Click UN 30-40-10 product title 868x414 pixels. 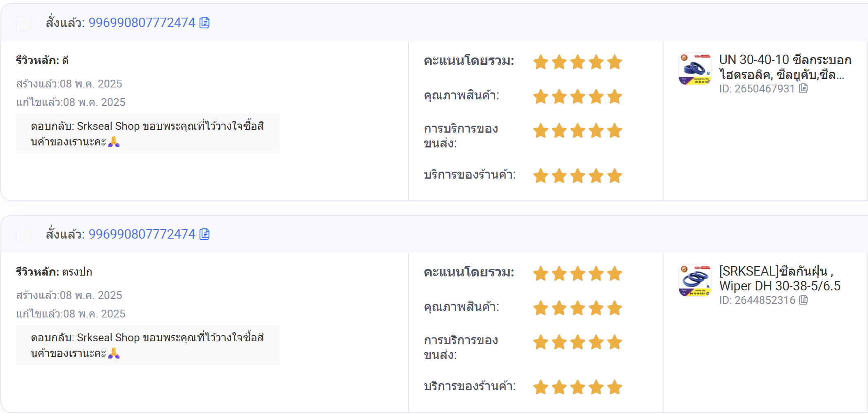point(785,67)
